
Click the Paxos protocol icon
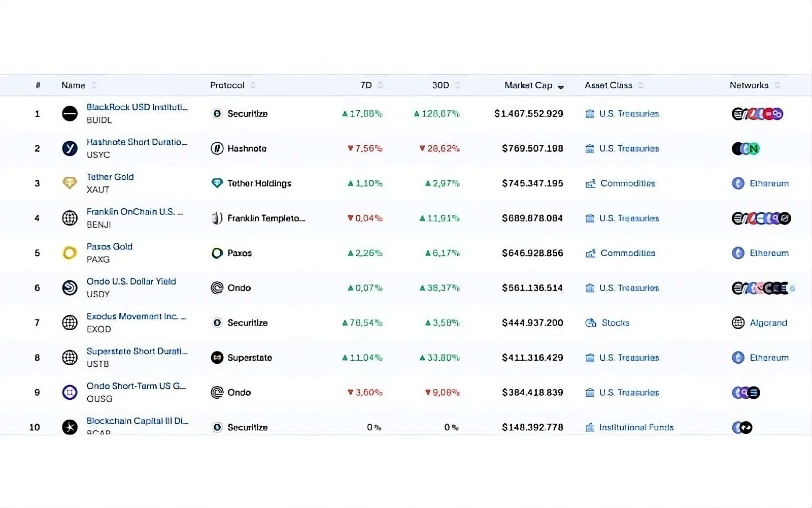click(x=217, y=253)
